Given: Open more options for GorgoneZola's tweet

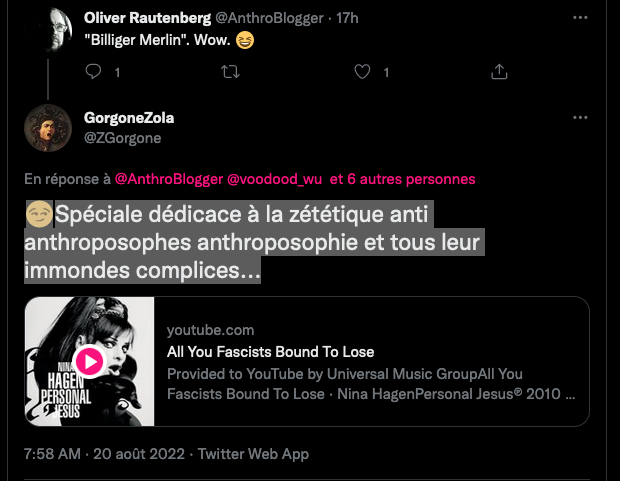Looking at the screenshot, I should pos(580,118).
